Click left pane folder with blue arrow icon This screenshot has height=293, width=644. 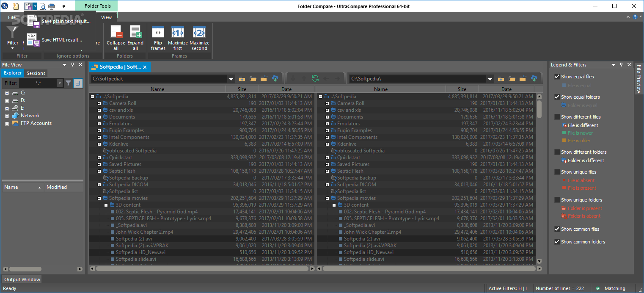tap(264, 79)
